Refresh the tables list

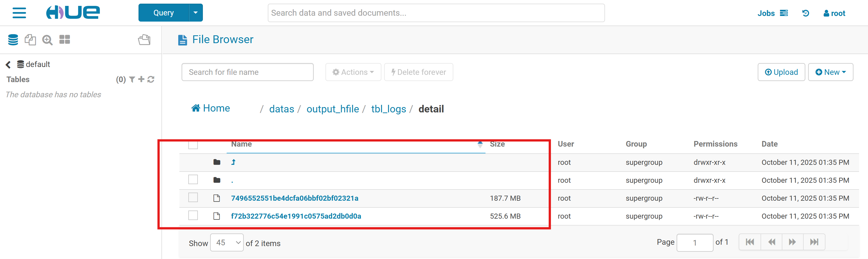151,79
